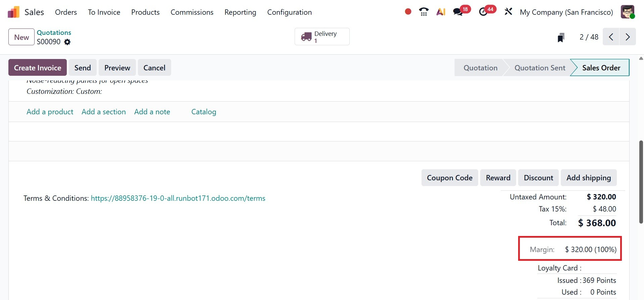Viewport: 644px width, 300px height.
Task: Go to the next record arrow
Action: click(628, 37)
